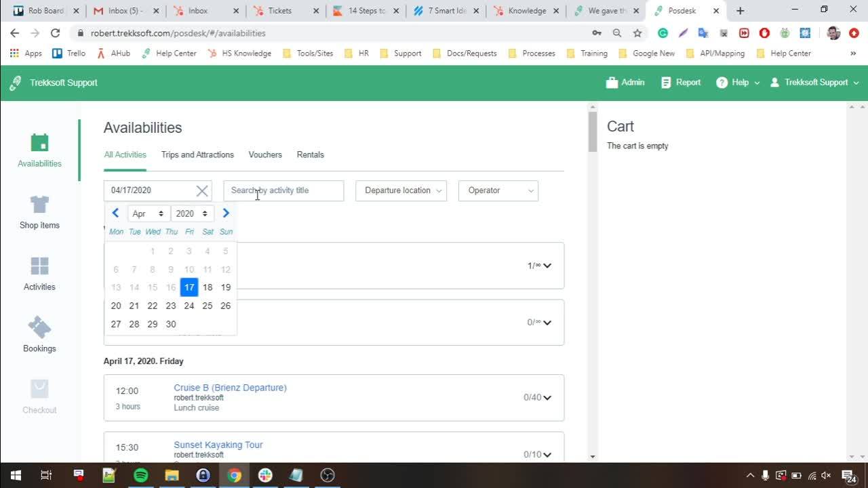Click the bookmark star in address bar
Viewport: 868px width, 488px height.
tap(637, 33)
